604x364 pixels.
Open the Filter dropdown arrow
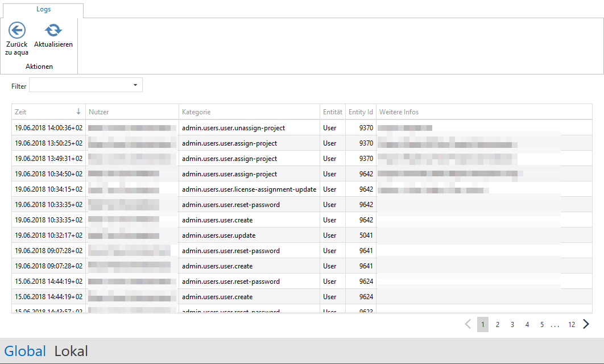pyautogui.click(x=135, y=85)
